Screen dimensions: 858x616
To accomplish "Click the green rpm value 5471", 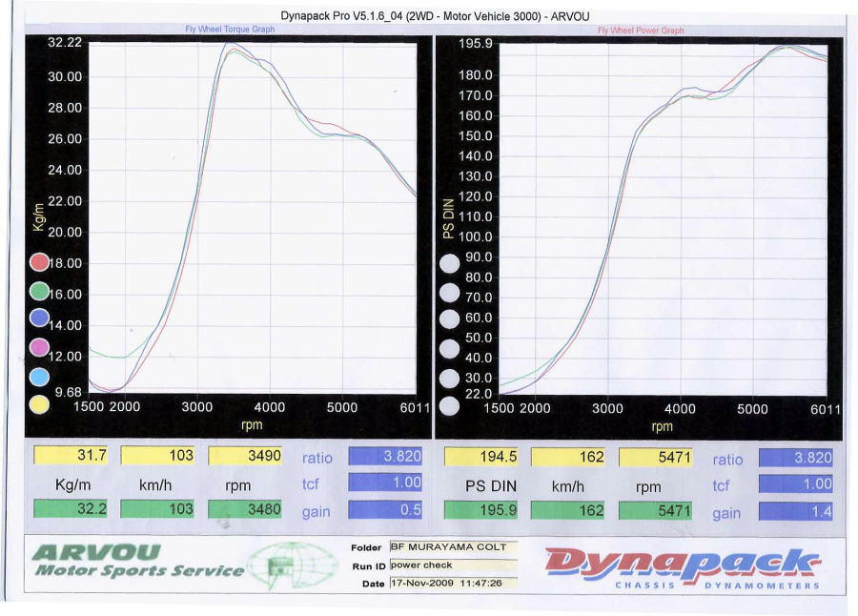I will [656, 511].
